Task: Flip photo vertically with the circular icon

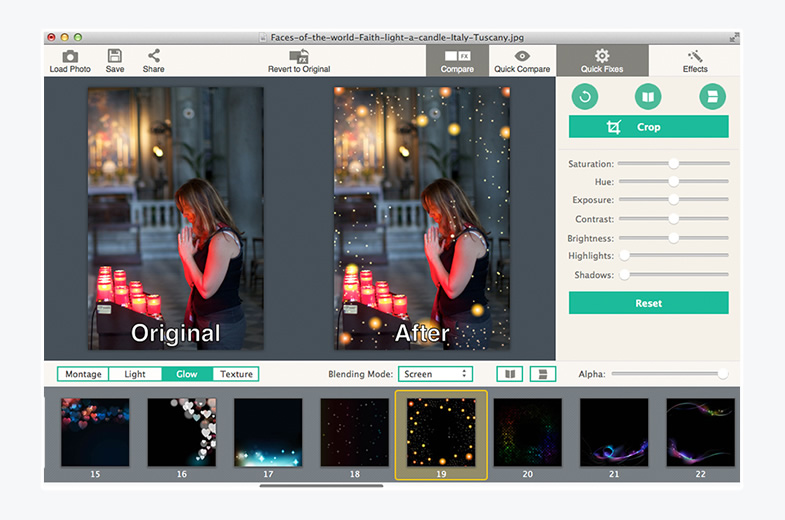Action: [712, 97]
